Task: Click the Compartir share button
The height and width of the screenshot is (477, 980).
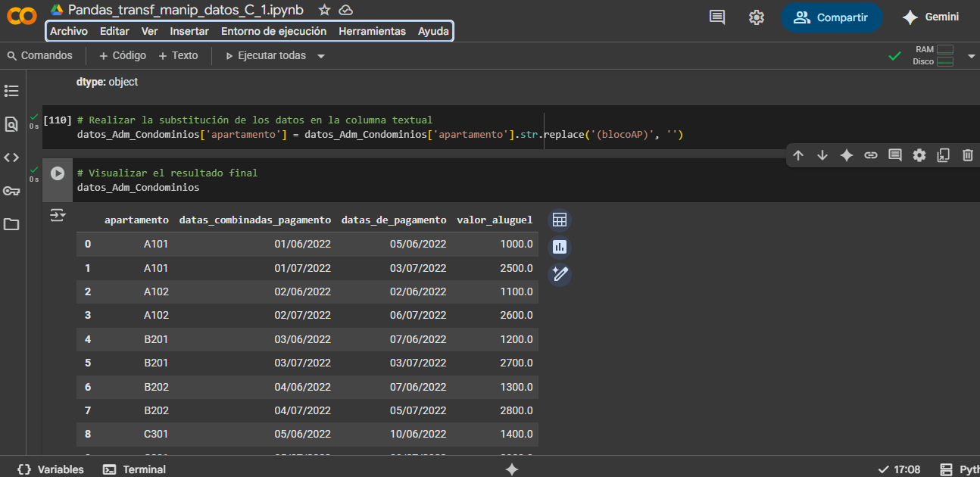Action: click(x=832, y=17)
